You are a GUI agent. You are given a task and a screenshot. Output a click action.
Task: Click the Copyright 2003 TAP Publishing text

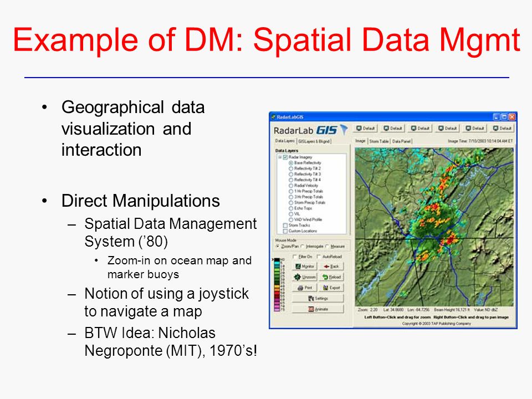(x=436, y=324)
